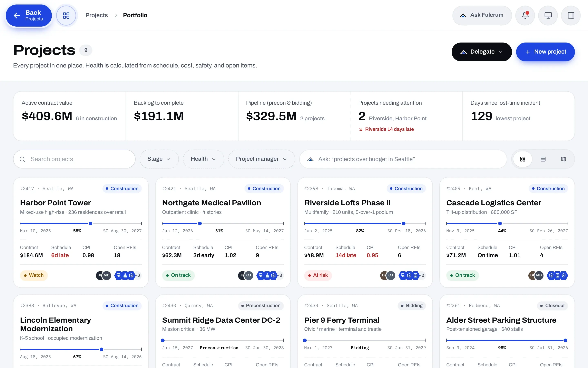588x368 pixels.
Task: Open the Project manager filter dropdown
Action: 262,159
